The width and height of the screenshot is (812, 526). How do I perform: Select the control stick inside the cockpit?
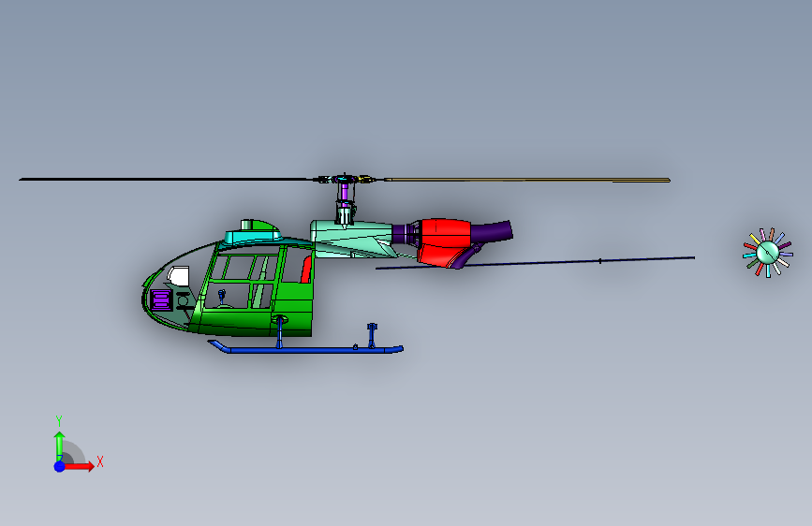[x=222, y=298]
